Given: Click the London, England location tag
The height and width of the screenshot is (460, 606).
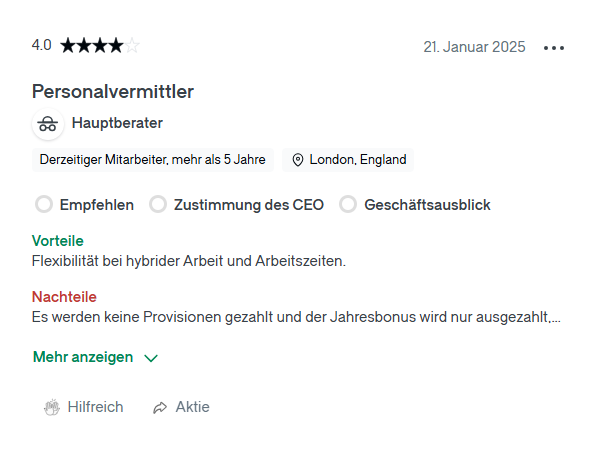Looking at the screenshot, I should click(348, 160).
